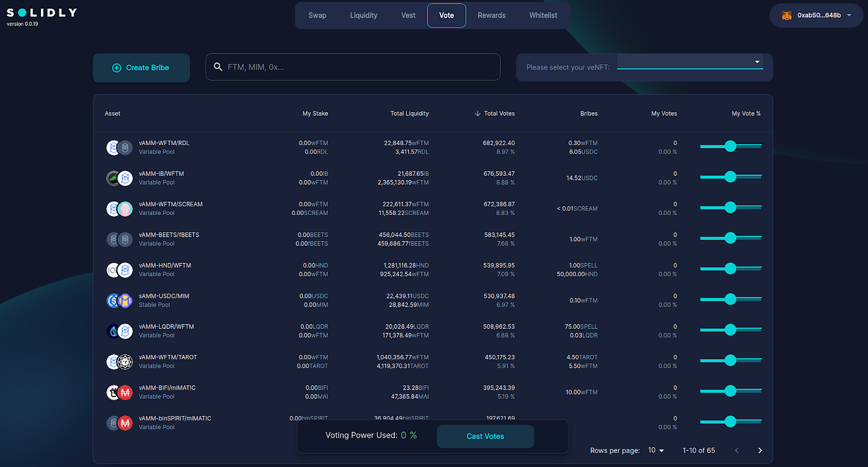The image size is (868, 467).
Task: Open the Rows per page dropdown
Action: (x=655, y=450)
